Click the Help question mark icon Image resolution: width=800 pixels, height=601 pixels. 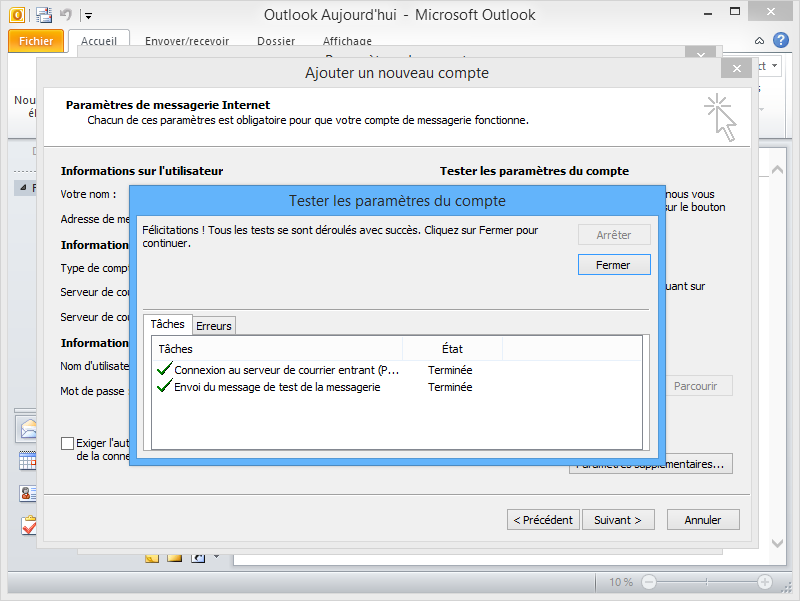781,42
